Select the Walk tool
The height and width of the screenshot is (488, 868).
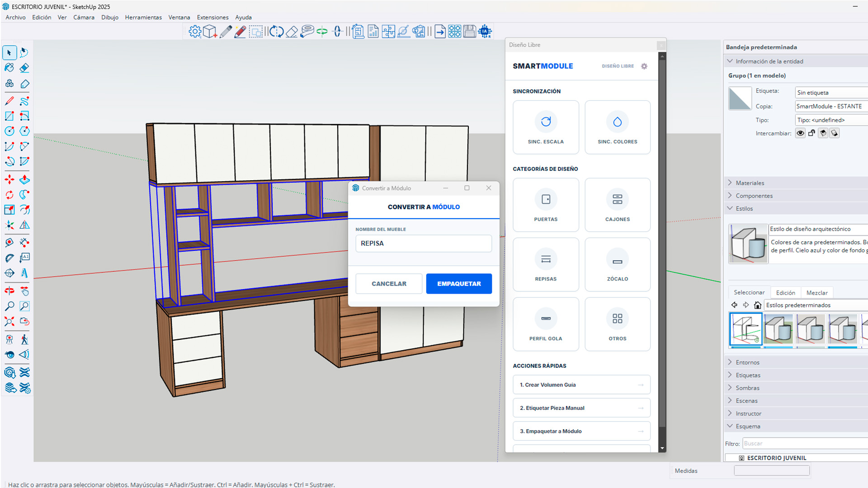(24, 339)
